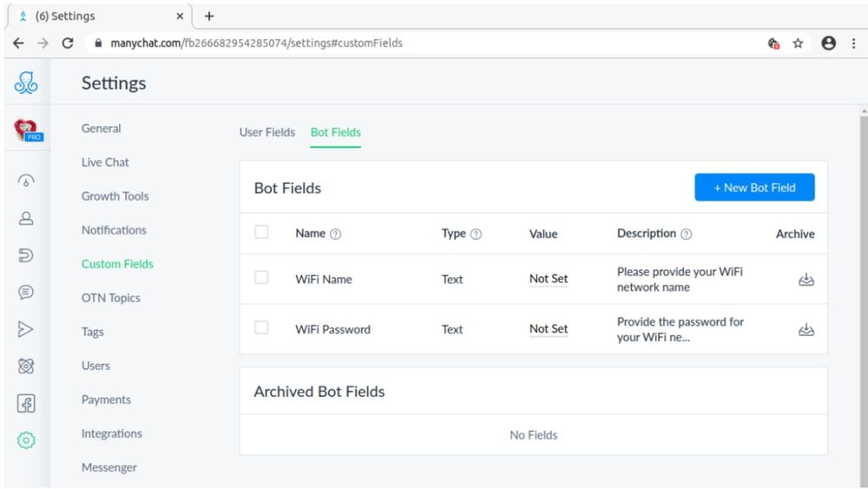The image size is (868, 489).
Task: Close the Settings browser tab
Action: pos(180,16)
